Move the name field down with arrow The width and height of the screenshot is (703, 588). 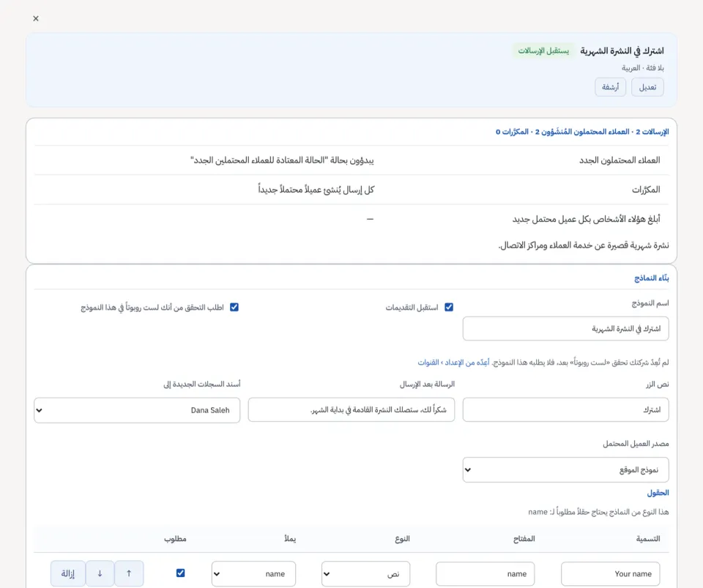point(100,573)
